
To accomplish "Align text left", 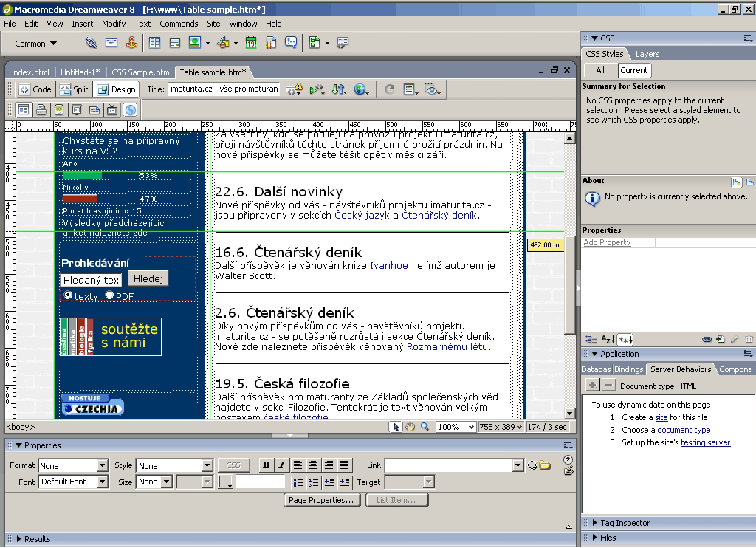I will [298, 465].
